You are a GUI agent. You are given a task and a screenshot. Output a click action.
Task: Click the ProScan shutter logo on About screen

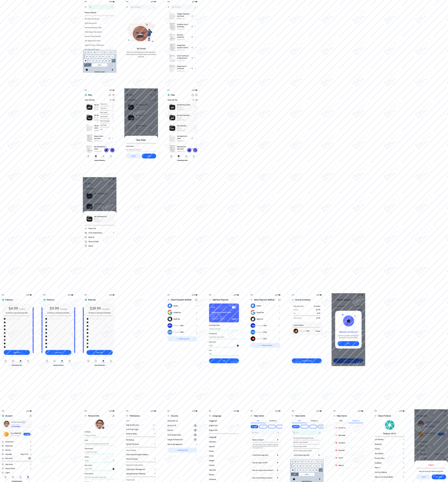(389, 425)
